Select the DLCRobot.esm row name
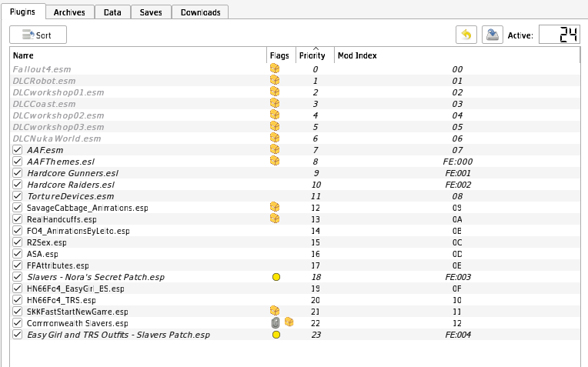The height and width of the screenshot is (367, 588). 44,81
